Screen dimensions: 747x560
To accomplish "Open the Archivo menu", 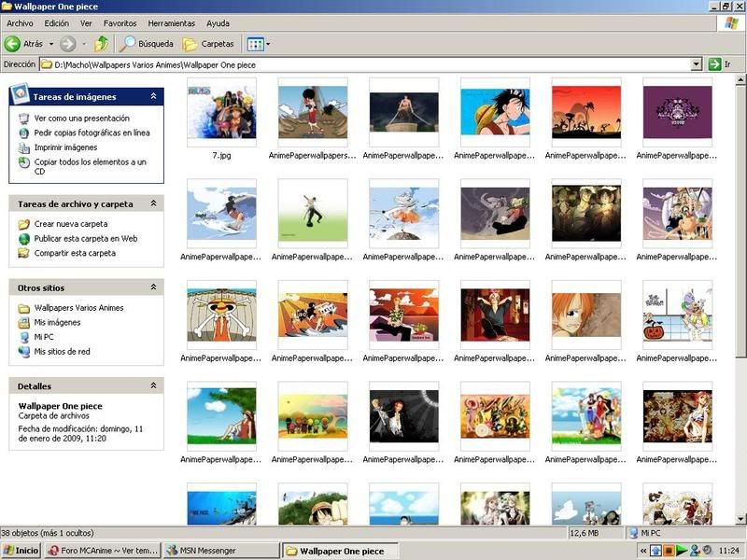I will pos(20,22).
